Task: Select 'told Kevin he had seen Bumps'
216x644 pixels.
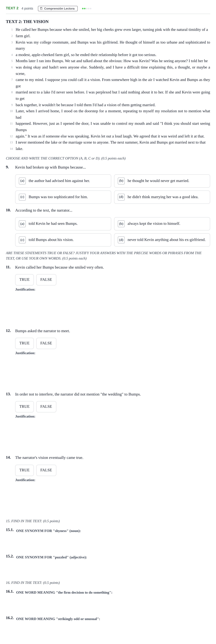Action: (x=63, y=224)
